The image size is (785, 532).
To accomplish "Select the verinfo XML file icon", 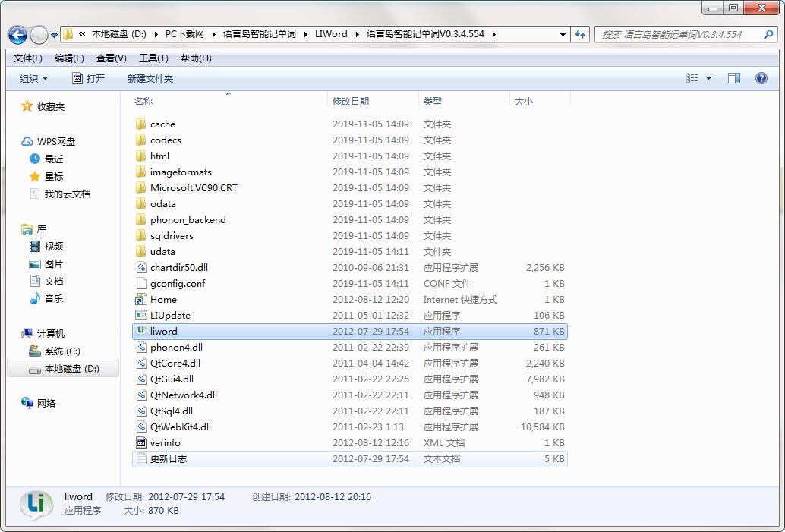I will click(x=141, y=442).
